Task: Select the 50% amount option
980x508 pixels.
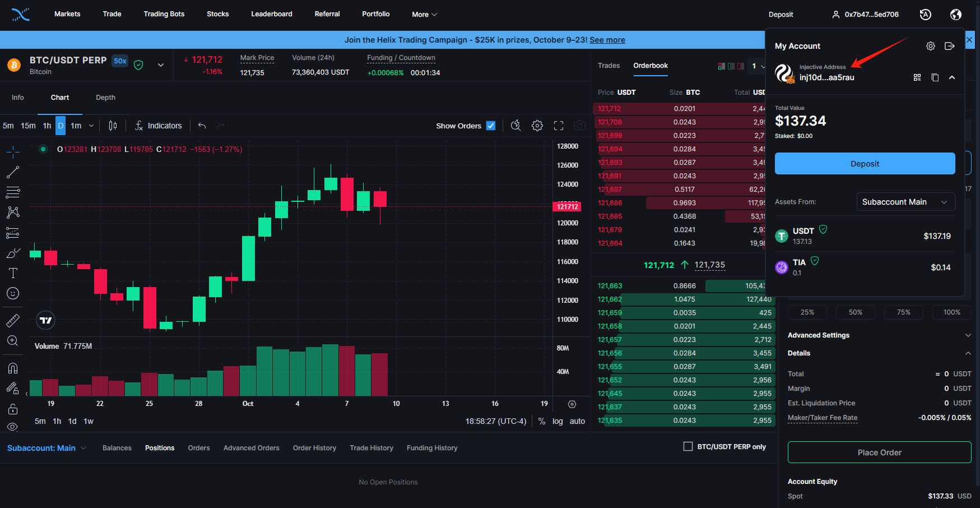Action: 855,312
